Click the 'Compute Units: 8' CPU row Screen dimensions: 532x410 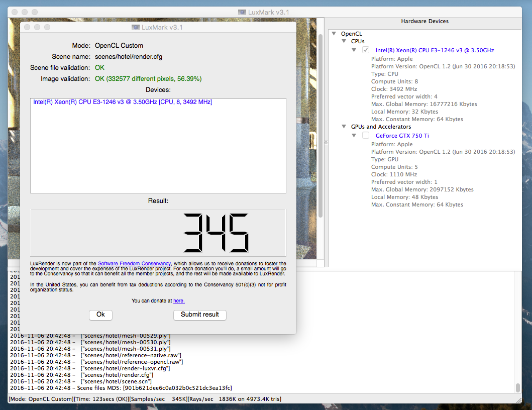pyautogui.click(x=394, y=81)
